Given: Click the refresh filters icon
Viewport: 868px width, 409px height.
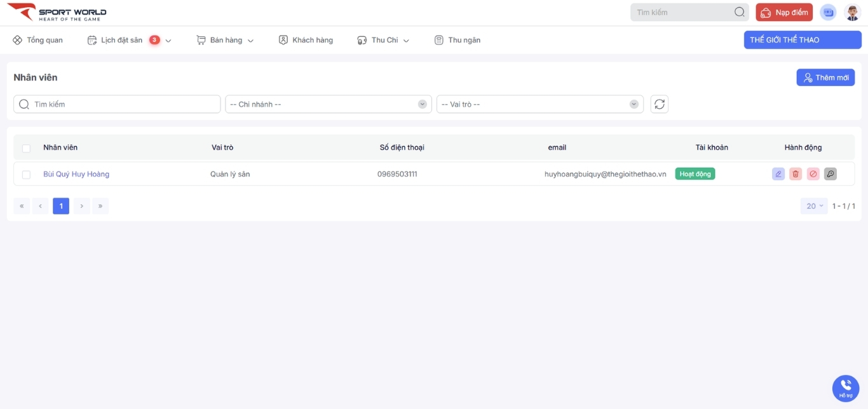Looking at the screenshot, I should click(659, 104).
